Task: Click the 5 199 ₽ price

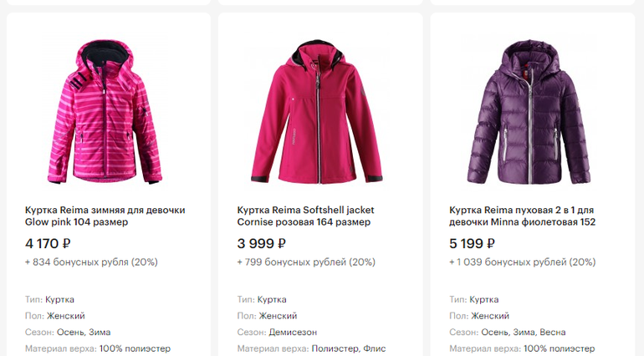Action: click(473, 244)
